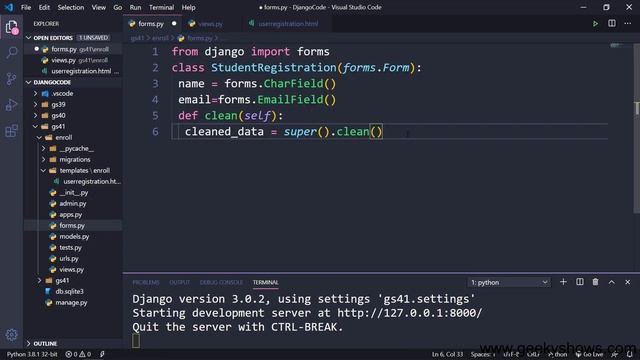640x360 pixels.
Task: Maximize the panel with the up chevron
Action: [611, 282]
